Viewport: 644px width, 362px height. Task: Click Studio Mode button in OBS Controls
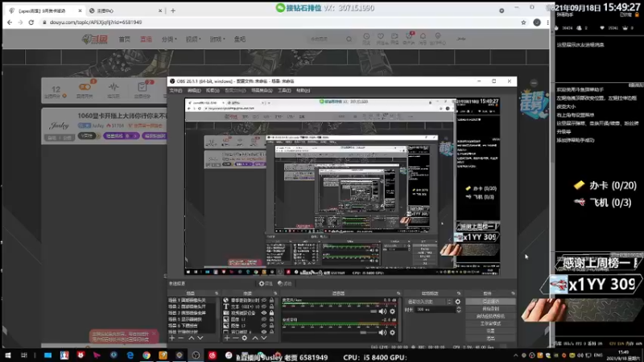(490, 323)
